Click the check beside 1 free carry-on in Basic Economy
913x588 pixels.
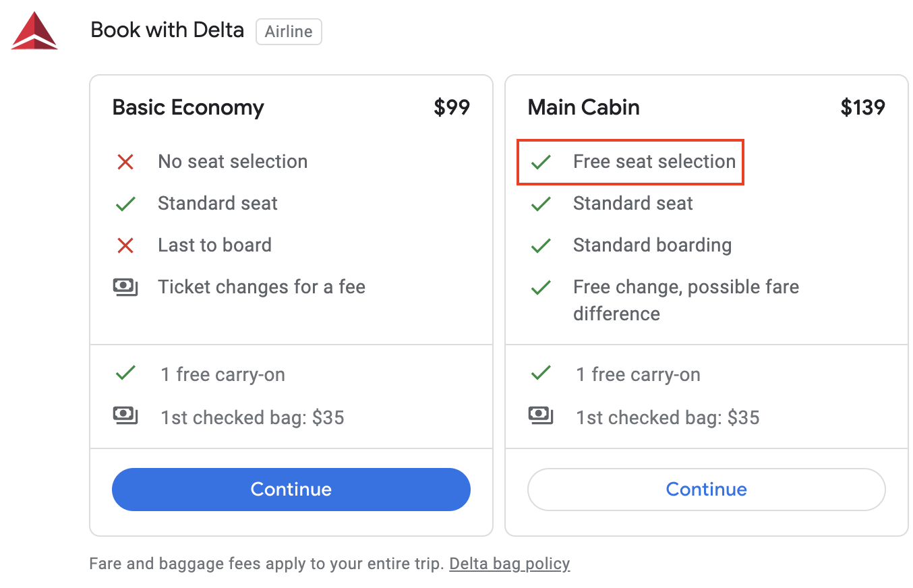click(x=125, y=374)
